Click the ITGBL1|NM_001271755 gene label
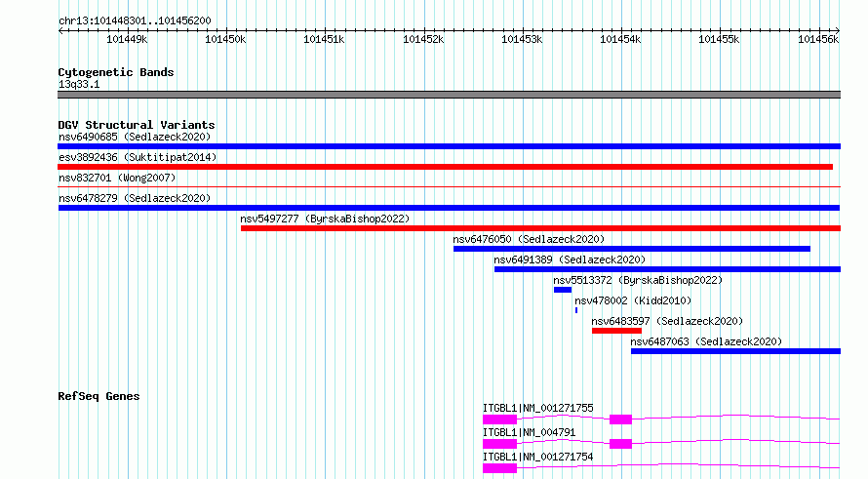Image resolution: width=868 pixels, height=479 pixels. coord(538,408)
